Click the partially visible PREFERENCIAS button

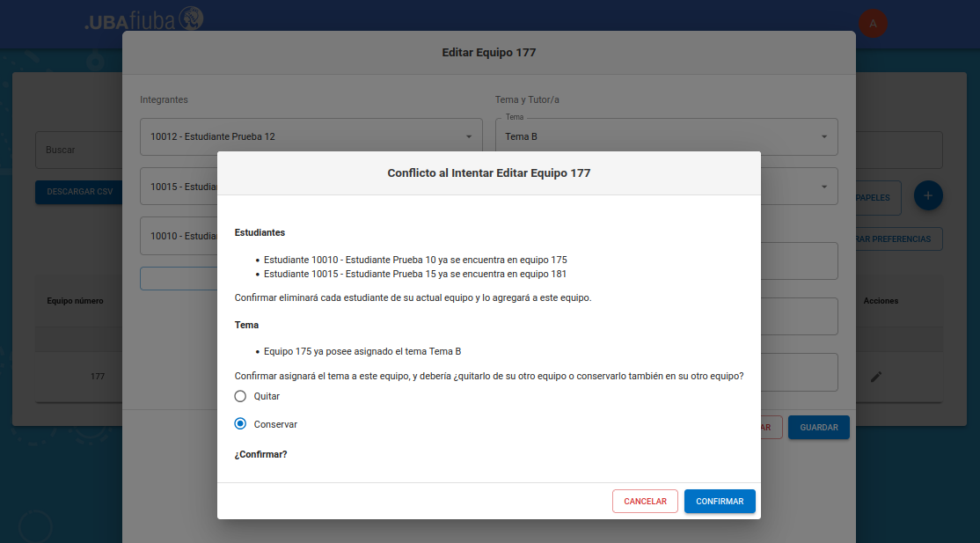(x=896, y=239)
